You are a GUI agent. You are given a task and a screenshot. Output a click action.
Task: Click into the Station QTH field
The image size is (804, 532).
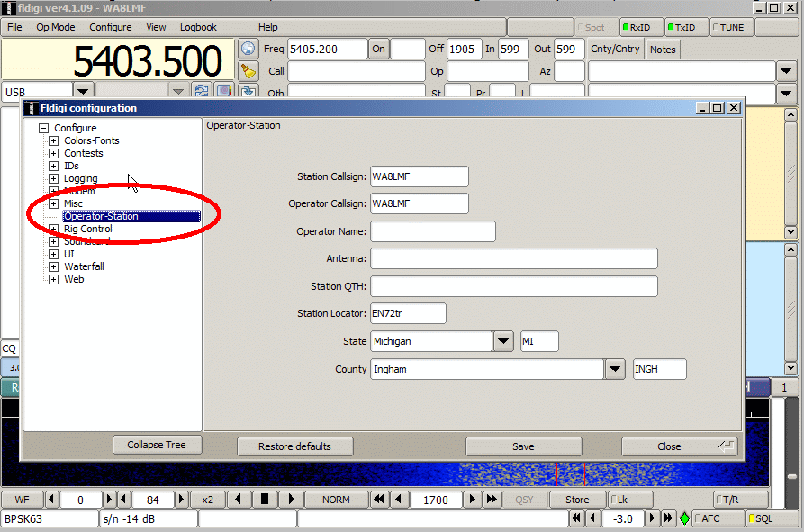pos(514,286)
